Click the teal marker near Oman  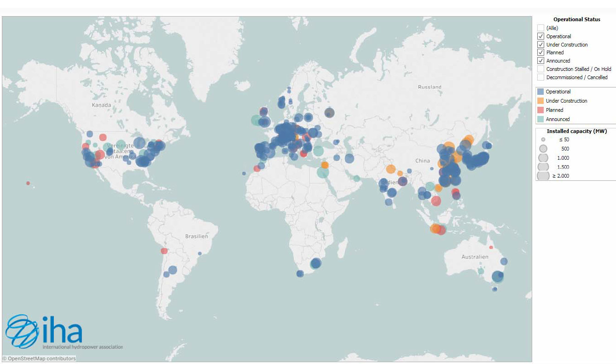(356, 179)
